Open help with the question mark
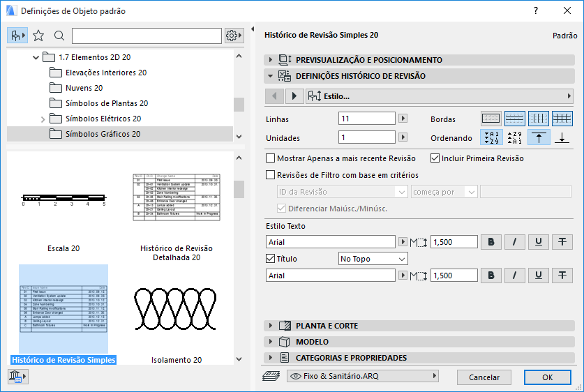Viewport: 584px width, 392px height. point(536,10)
